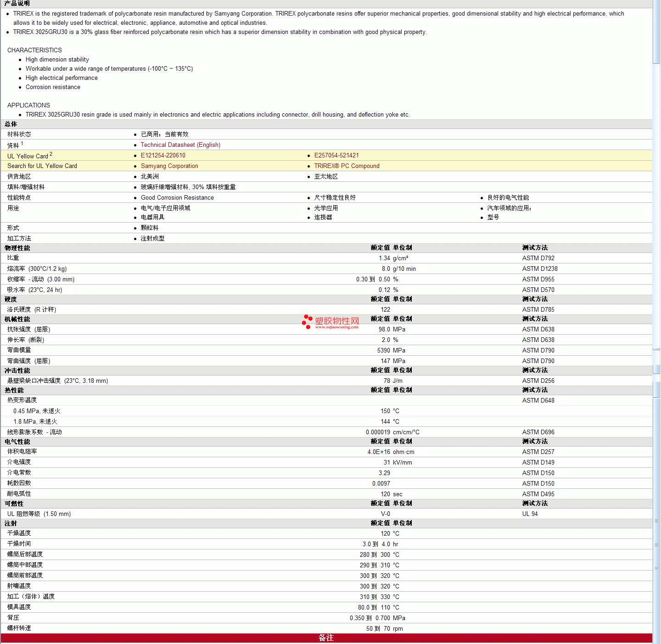Select the 尺寸稳定性良好 feature
The height and width of the screenshot is (644, 661).
click(x=335, y=198)
